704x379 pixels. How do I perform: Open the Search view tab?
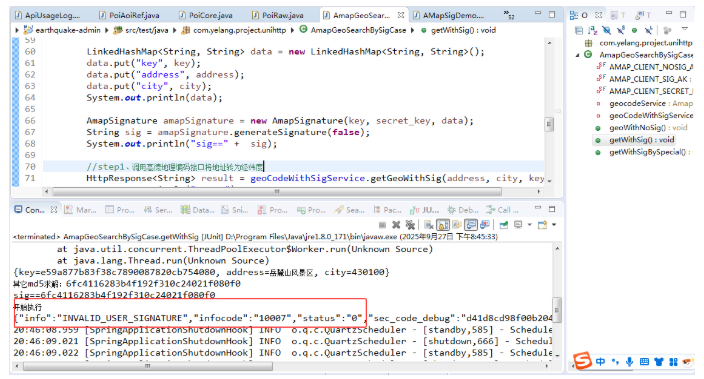click(350, 210)
